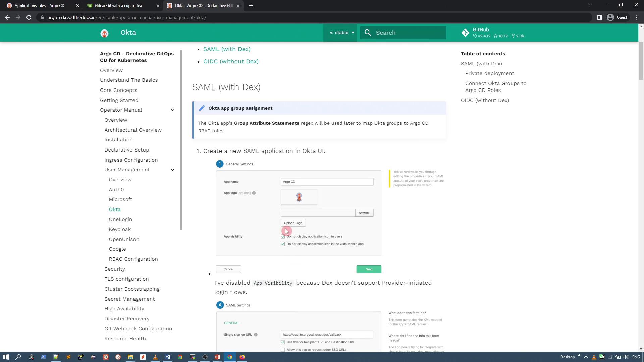The height and width of the screenshot is (362, 644).
Task: Open the Keycloak page in the sidebar
Action: coord(120,229)
